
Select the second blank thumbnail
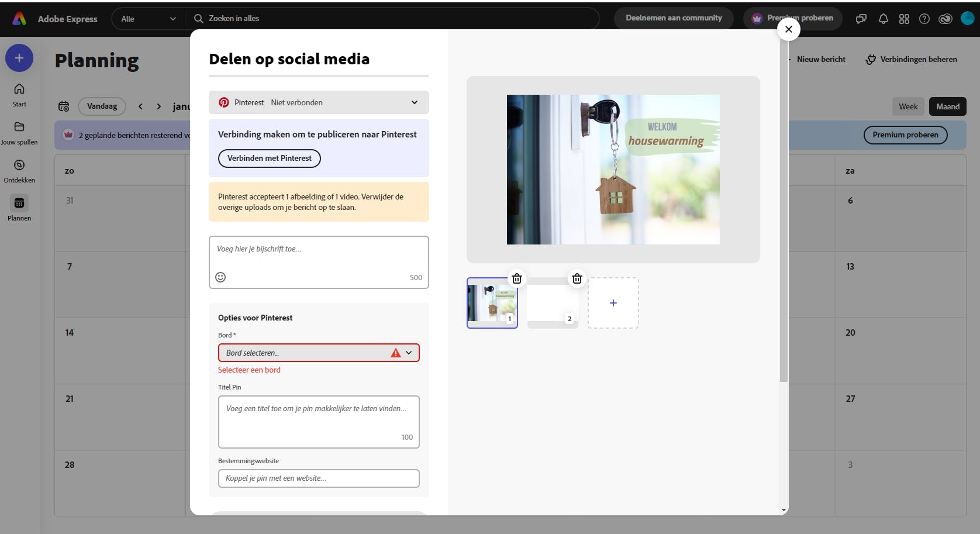click(553, 303)
